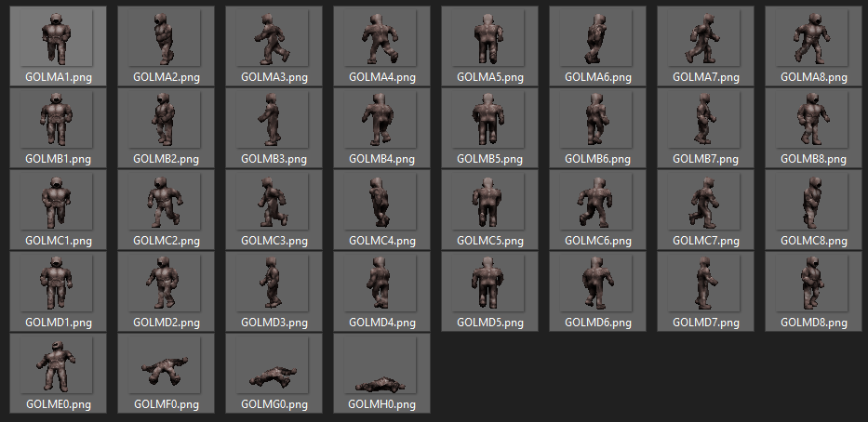
Task: Pick the GOLMB6.png thumbnail
Action: coord(596,120)
